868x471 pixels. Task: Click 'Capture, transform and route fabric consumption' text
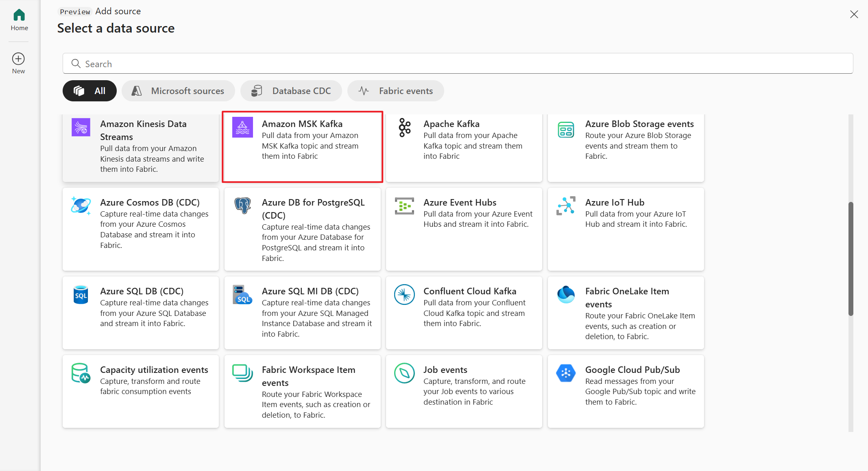point(150,386)
